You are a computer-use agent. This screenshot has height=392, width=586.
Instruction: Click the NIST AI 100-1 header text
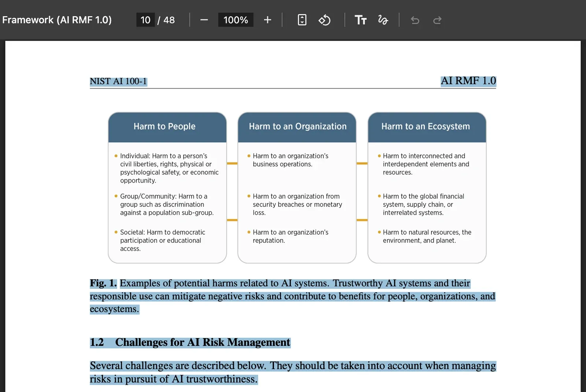click(x=118, y=81)
